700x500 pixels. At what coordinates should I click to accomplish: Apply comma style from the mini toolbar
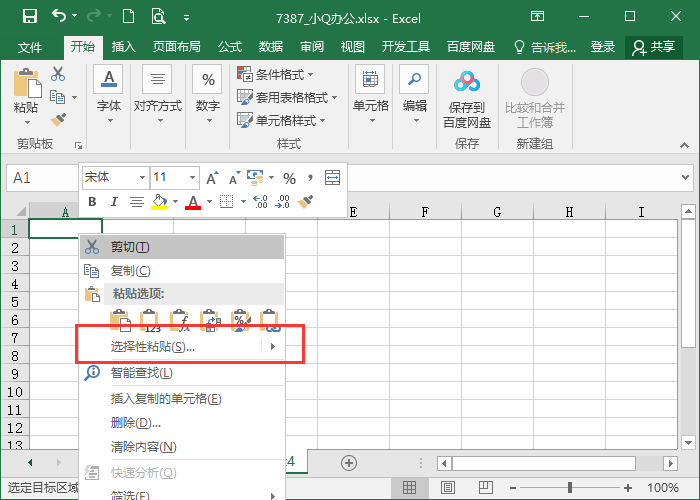(310, 179)
